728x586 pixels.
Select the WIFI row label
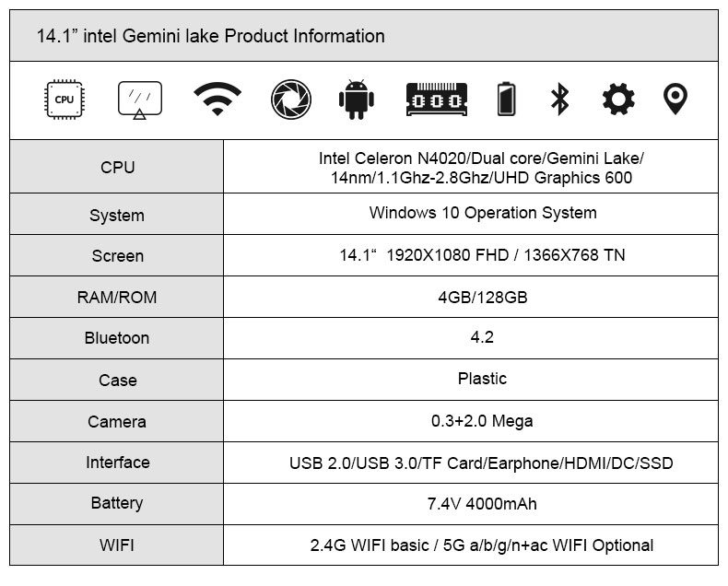[x=117, y=545]
